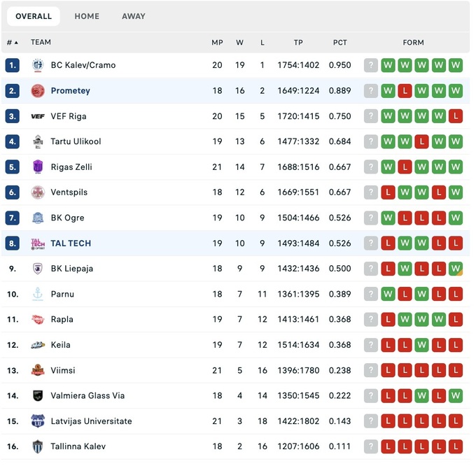
Task: Sort standings by PCT column header
Action: point(340,43)
